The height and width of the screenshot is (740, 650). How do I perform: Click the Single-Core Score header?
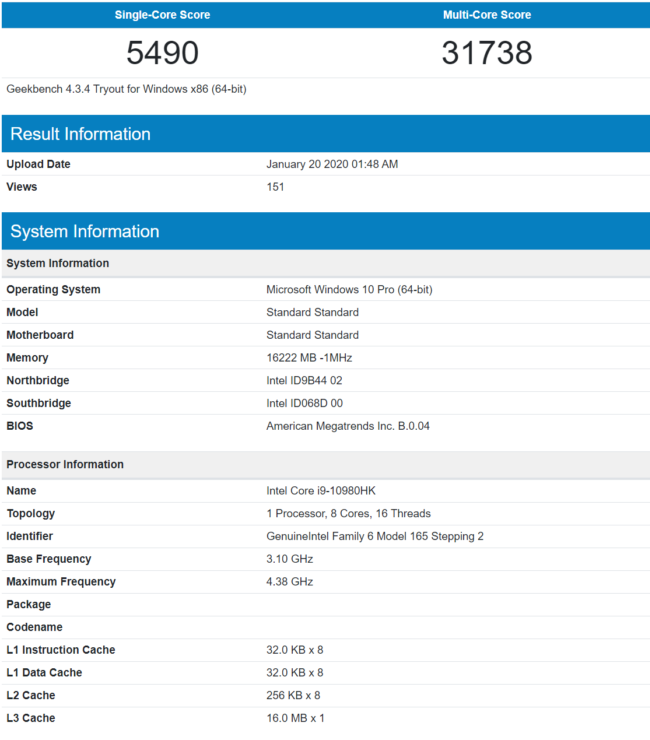tap(162, 15)
